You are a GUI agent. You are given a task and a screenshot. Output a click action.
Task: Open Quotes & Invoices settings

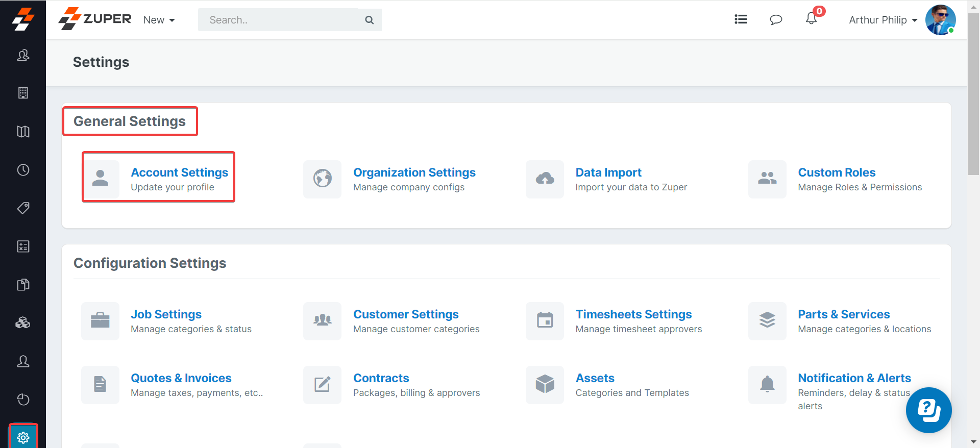click(x=181, y=378)
